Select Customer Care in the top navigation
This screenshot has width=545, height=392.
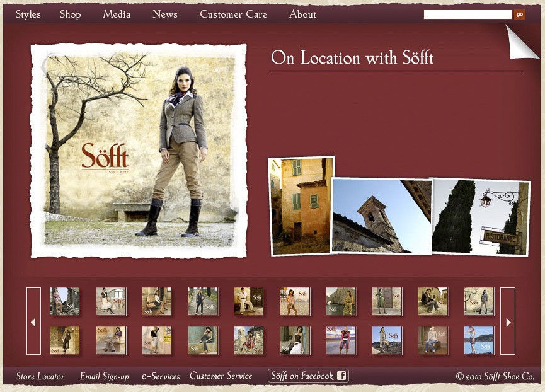pos(233,14)
